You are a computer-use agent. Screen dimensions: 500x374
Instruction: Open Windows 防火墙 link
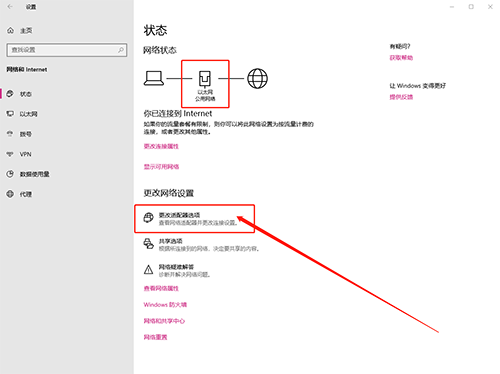point(165,305)
